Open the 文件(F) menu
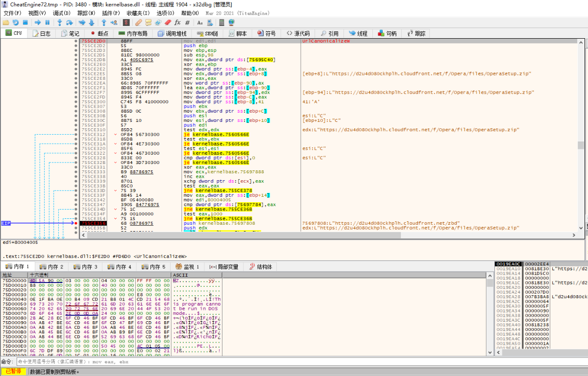588x376 pixels. click(x=12, y=13)
